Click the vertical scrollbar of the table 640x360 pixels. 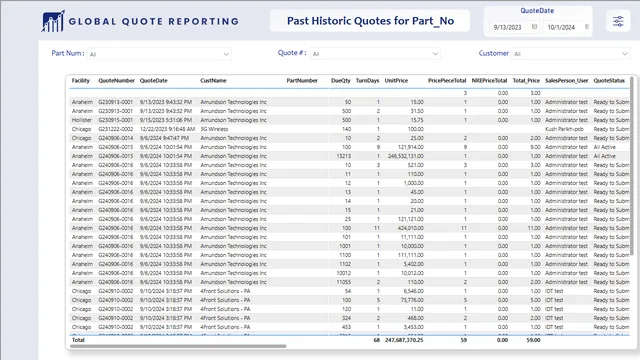pos(633,167)
